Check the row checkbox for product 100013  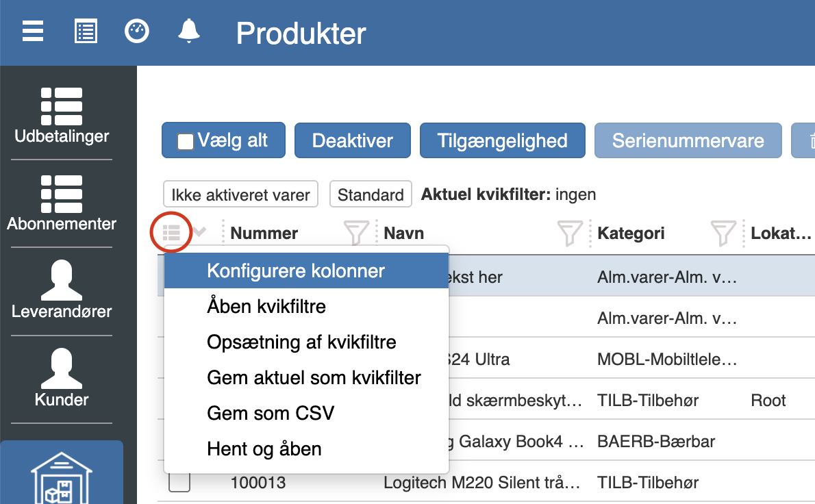pyautogui.click(x=179, y=483)
